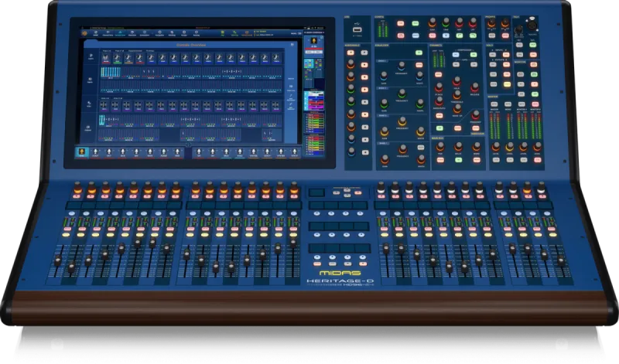
Task: Click the yellow-ringed WIDTH knob in third equaliser band
Action: (421, 131)
